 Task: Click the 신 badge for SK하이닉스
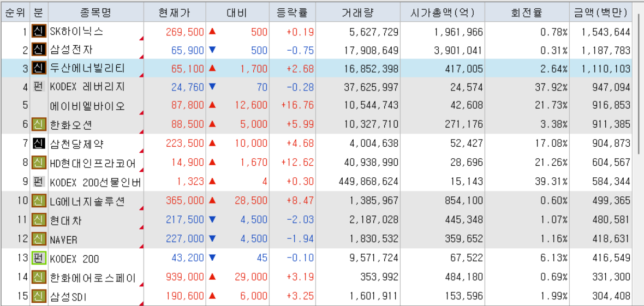(38, 31)
